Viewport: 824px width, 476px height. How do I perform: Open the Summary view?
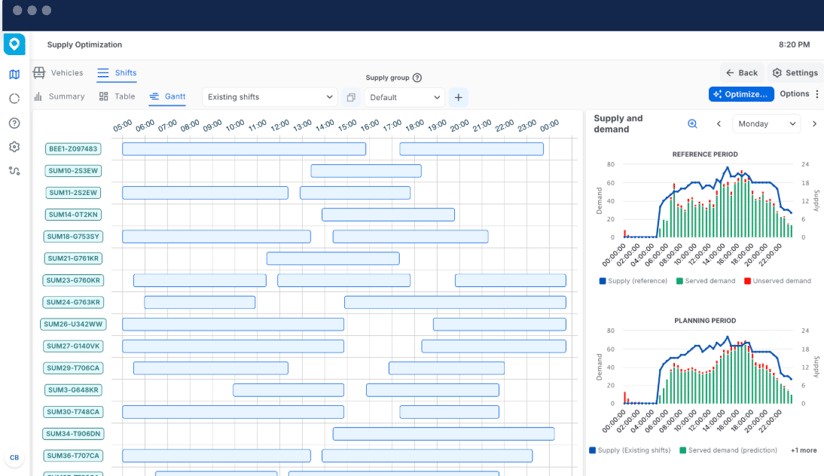click(x=59, y=97)
